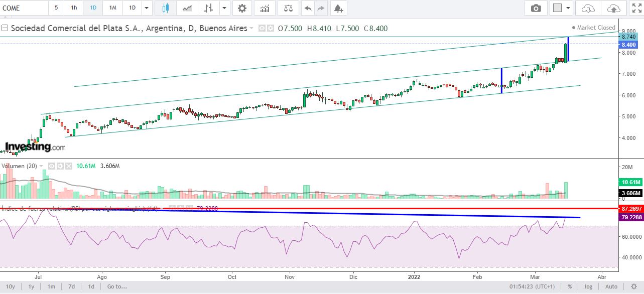Toggle Auto scale at bottom right
Image resolution: width=644 pixels, height=294 pixels.
611,286
